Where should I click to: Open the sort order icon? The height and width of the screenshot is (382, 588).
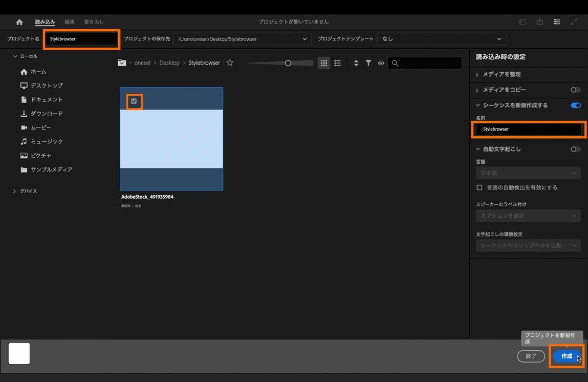click(356, 63)
